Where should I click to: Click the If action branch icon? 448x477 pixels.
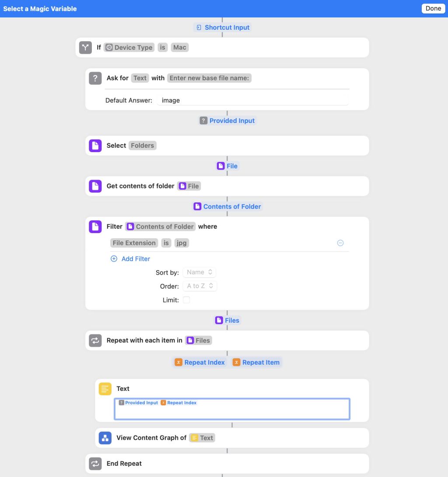[x=85, y=48]
